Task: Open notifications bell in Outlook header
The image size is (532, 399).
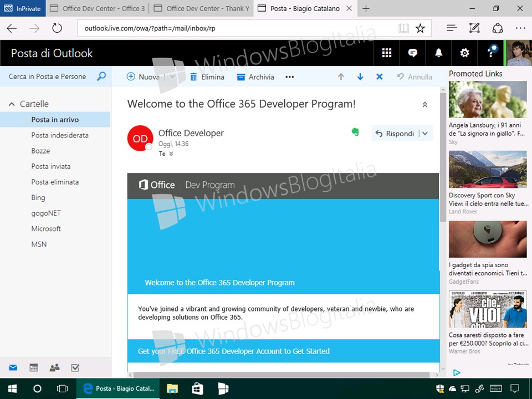Action: coord(439,53)
